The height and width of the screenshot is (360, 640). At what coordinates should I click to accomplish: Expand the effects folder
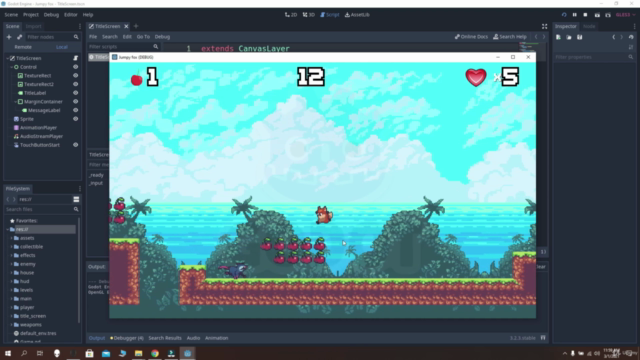pyautogui.click(x=11, y=255)
